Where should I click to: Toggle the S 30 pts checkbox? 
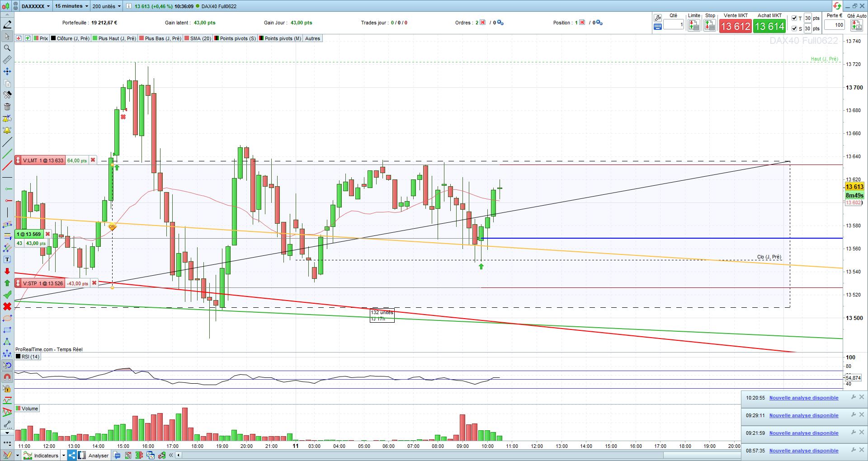coord(795,28)
